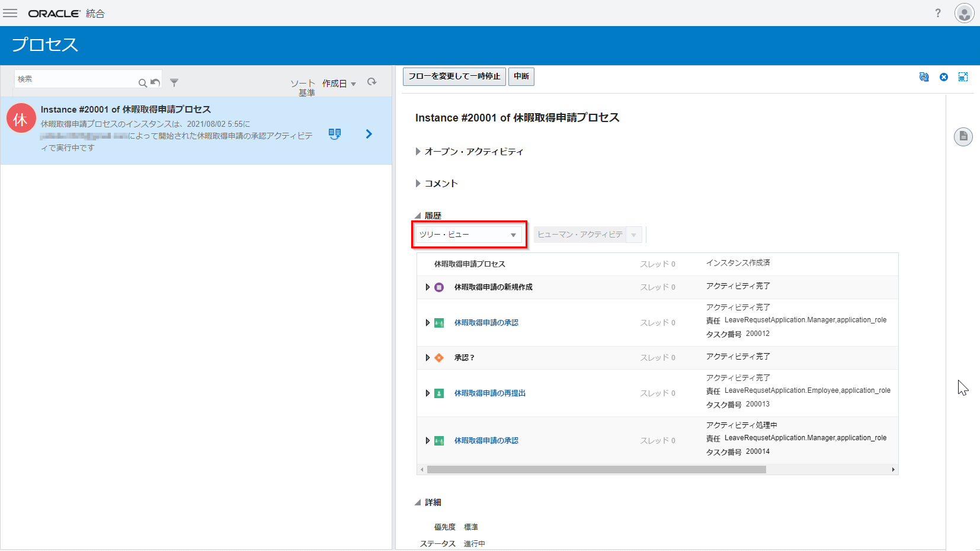Image resolution: width=980 pixels, height=551 pixels.
Task: Click the フローを変更して一時停止 button
Action: 454,76
